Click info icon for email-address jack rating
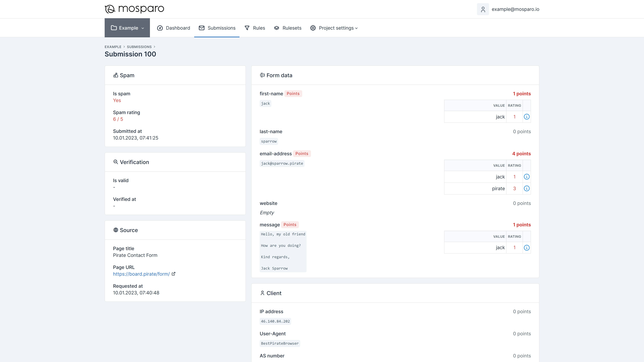The height and width of the screenshot is (362, 644). (526, 177)
